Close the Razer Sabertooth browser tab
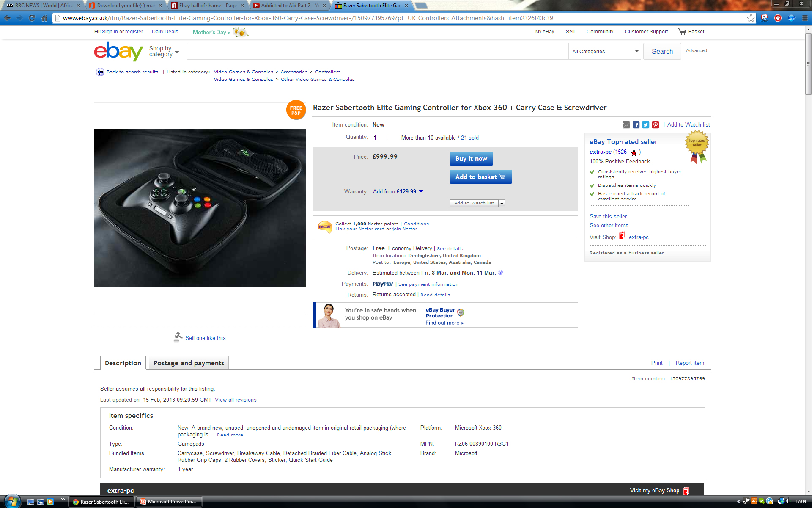Screen dimensions: 812x508 [406, 6]
